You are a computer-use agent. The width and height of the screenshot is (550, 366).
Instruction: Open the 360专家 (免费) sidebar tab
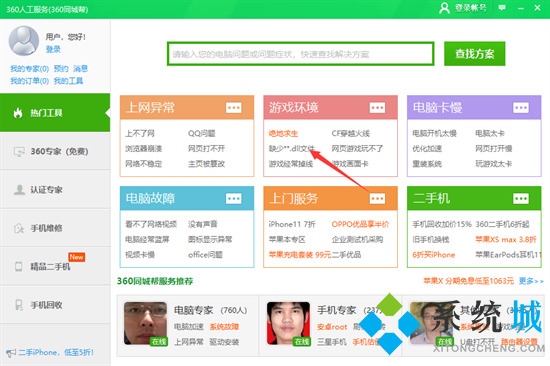click(55, 151)
